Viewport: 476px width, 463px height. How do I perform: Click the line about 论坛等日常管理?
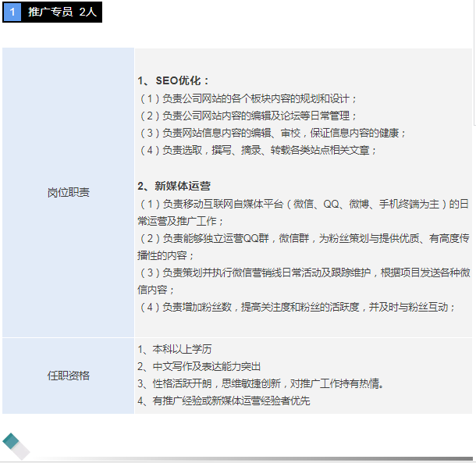coord(247,116)
